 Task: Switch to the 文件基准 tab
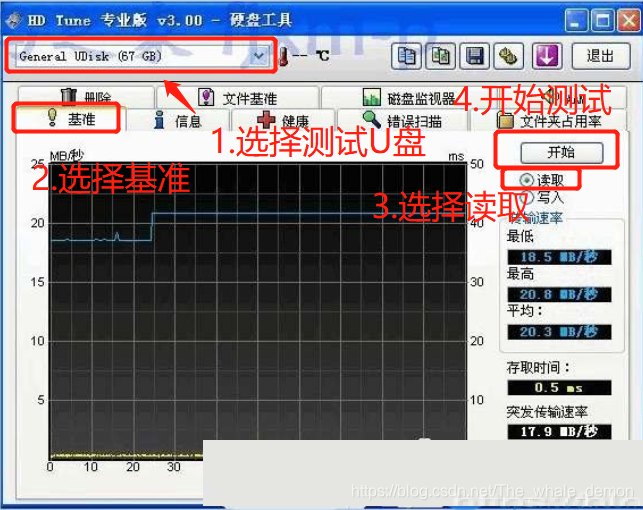click(238, 98)
